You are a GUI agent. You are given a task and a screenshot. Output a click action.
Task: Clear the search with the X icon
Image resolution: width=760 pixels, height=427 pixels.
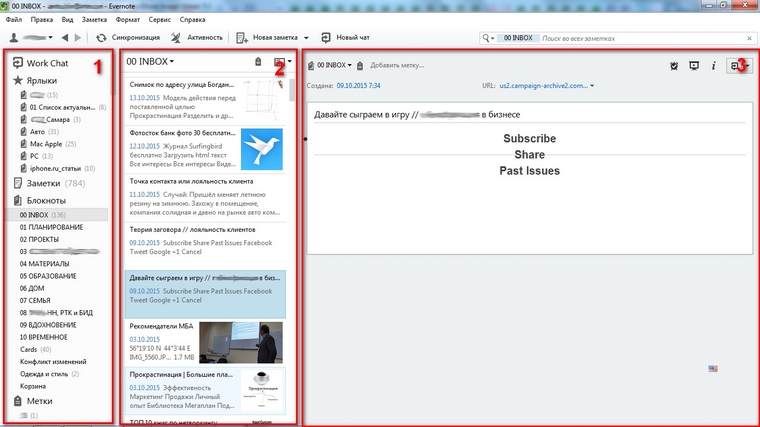point(749,38)
